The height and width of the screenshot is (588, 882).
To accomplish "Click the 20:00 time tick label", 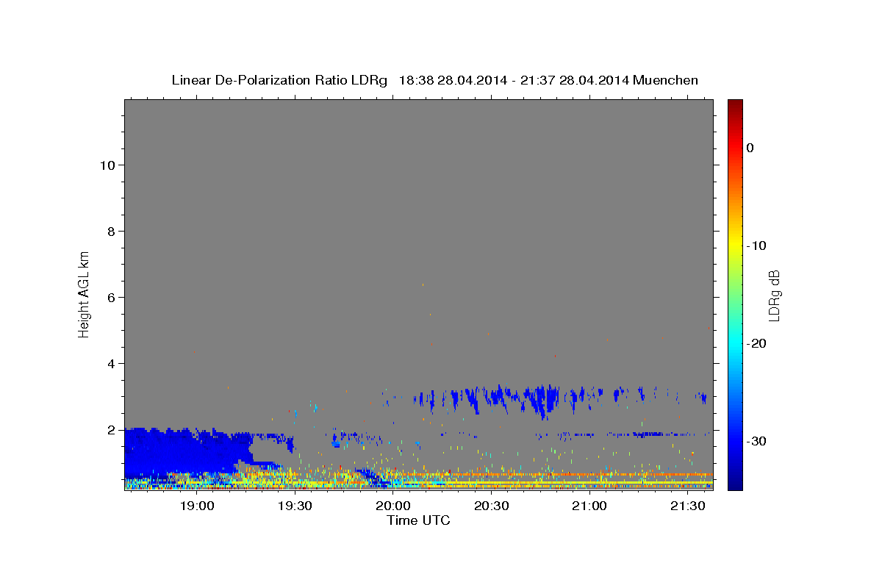I will point(393,506).
